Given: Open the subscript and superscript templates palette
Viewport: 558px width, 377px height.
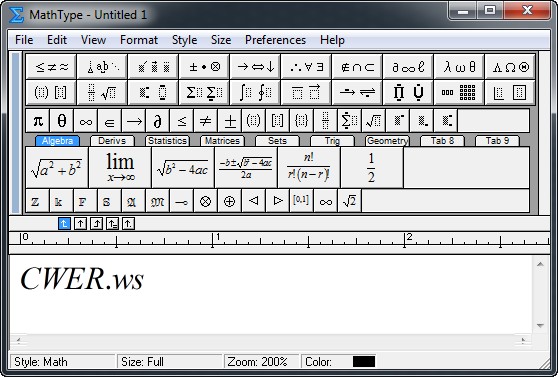Looking at the screenshot, I should click(153, 93).
